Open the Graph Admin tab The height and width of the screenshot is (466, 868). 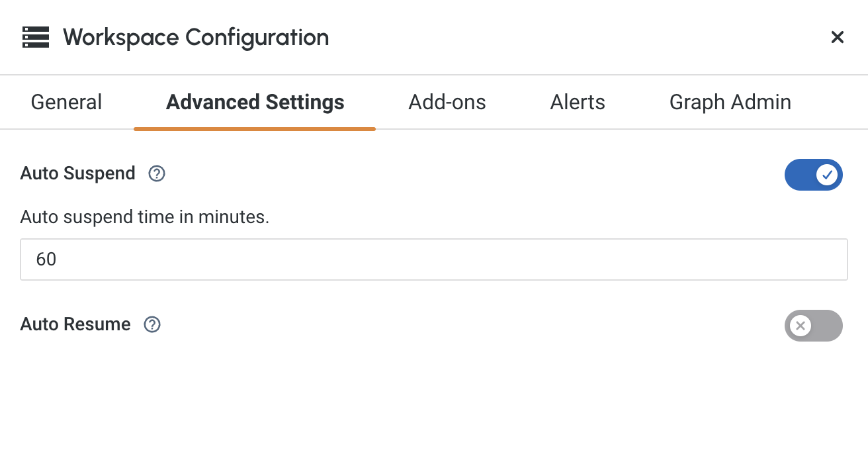tap(730, 102)
